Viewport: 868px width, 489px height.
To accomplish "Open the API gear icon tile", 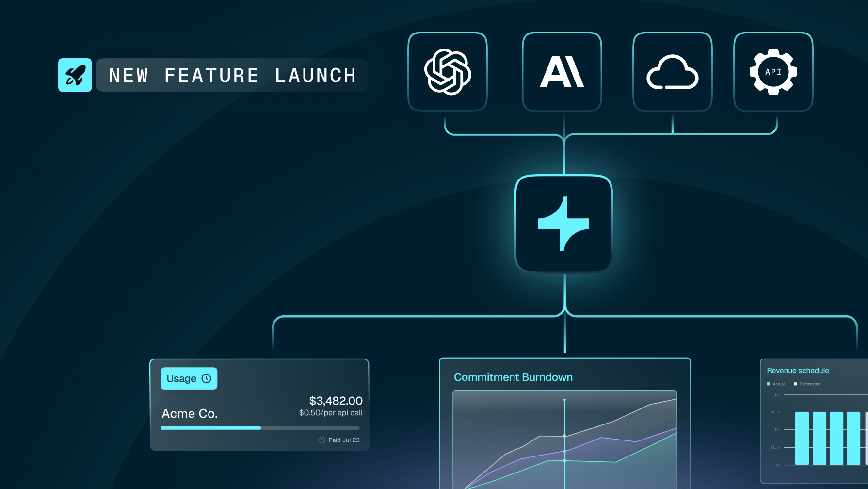I will pos(773,72).
